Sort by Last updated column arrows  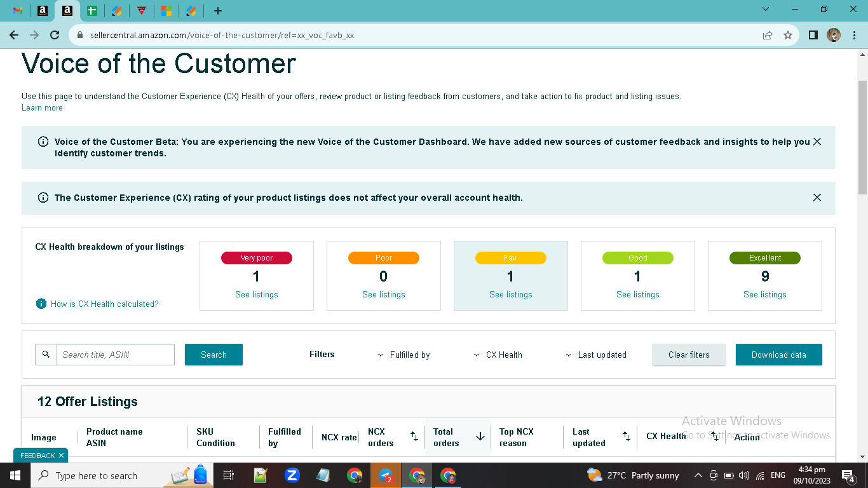(x=626, y=437)
